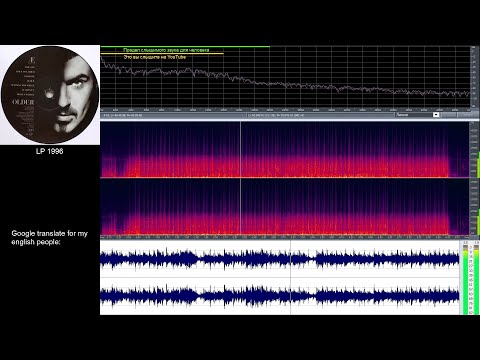The width and height of the screenshot is (480, 360).
Task: Click the lower stereo channel waveform
Action: [x=279, y=296]
